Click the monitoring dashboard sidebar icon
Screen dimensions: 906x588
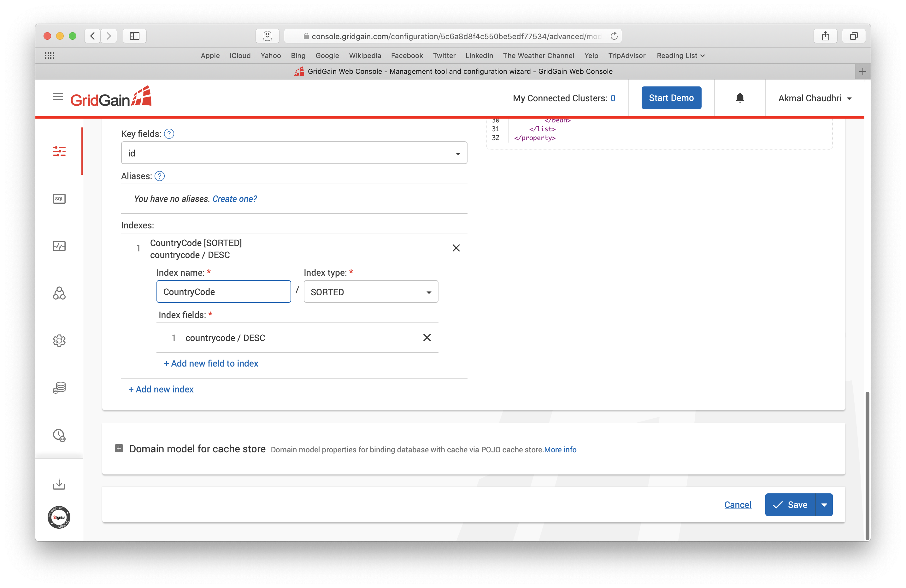click(59, 246)
